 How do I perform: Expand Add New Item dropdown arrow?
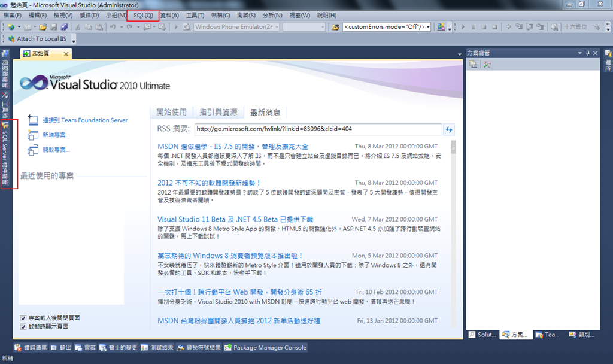tap(35, 27)
